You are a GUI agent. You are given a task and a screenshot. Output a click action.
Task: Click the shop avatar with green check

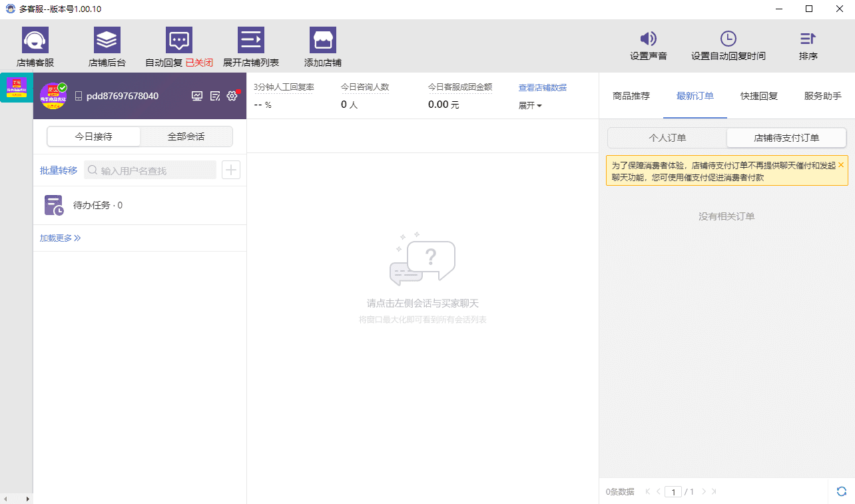click(x=53, y=96)
